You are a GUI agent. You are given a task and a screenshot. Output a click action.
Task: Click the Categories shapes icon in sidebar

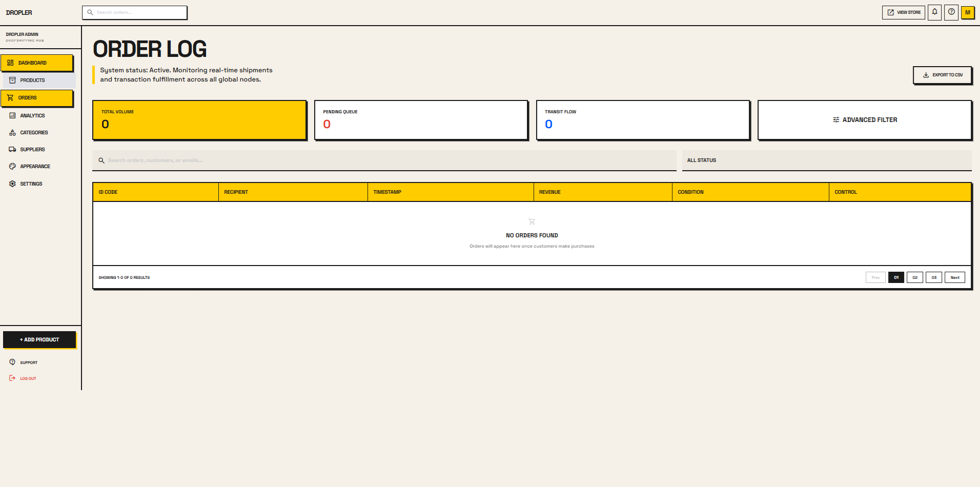point(12,133)
